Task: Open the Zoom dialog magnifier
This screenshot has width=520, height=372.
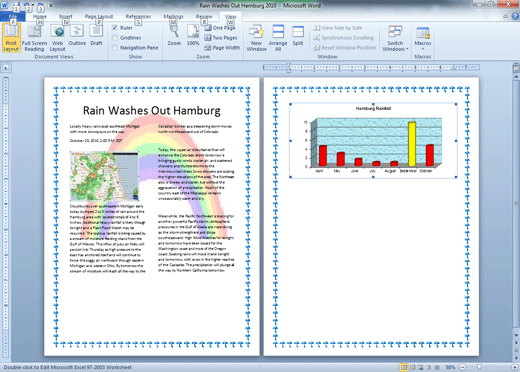Action: [174, 35]
